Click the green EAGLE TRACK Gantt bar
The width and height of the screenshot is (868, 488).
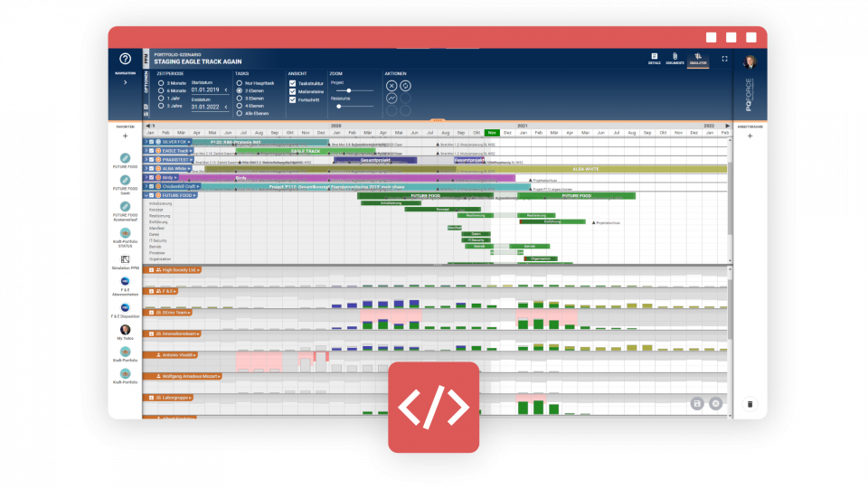(306, 151)
